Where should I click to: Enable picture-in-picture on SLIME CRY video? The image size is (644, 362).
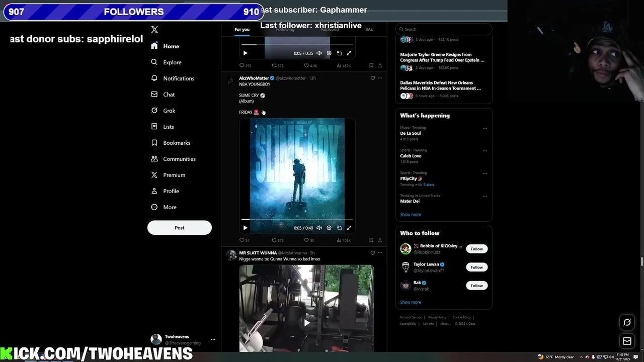coord(339,228)
